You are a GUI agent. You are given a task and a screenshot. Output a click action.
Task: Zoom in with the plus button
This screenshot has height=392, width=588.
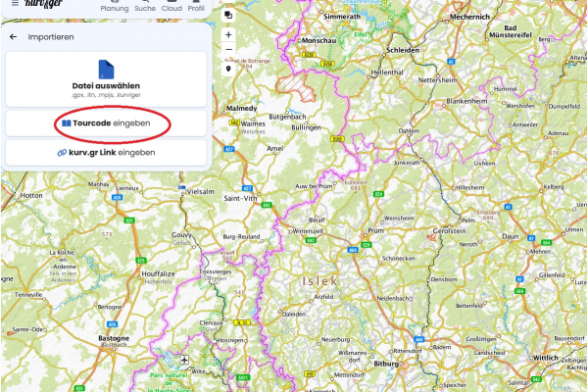(228, 32)
